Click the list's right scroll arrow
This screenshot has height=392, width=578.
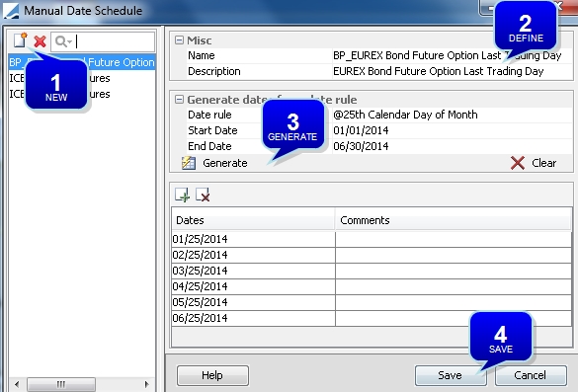click(146, 384)
